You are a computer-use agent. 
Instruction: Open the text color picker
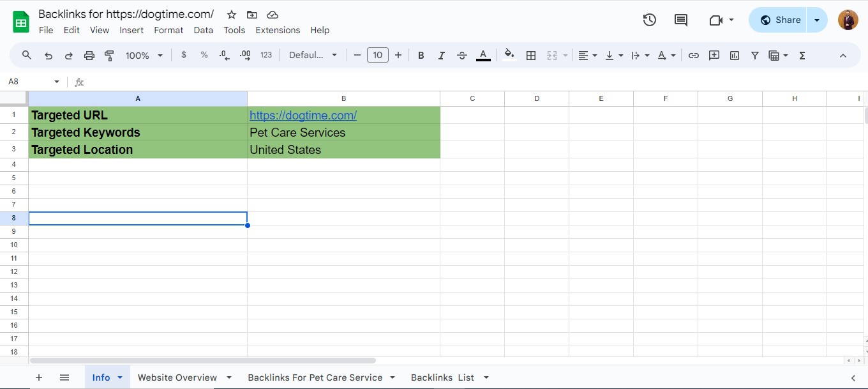[483, 56]
